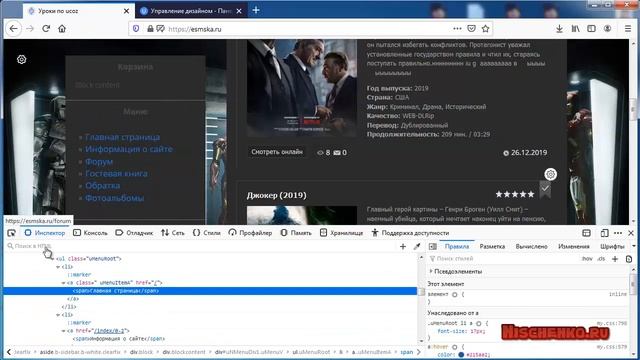Show more style sidebar tabs dropdown
Viewport: 640px width, 360px height.
pyautogui.click(x=633, y=246)
